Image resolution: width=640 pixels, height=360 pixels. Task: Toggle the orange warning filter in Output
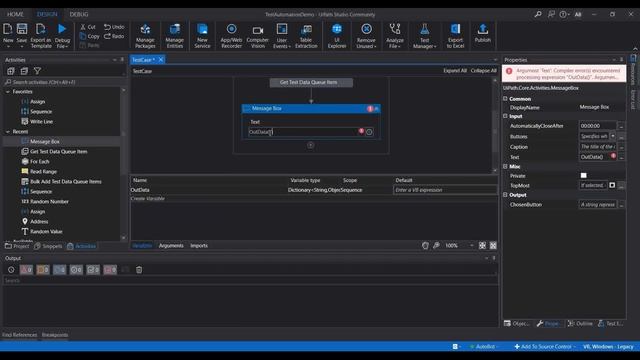point(43,270)
